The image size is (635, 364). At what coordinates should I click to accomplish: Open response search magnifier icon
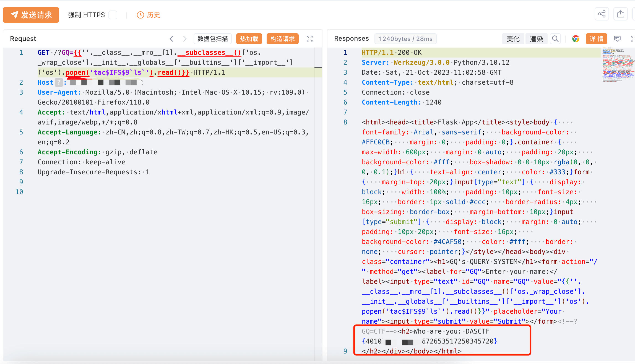point(555,39)
